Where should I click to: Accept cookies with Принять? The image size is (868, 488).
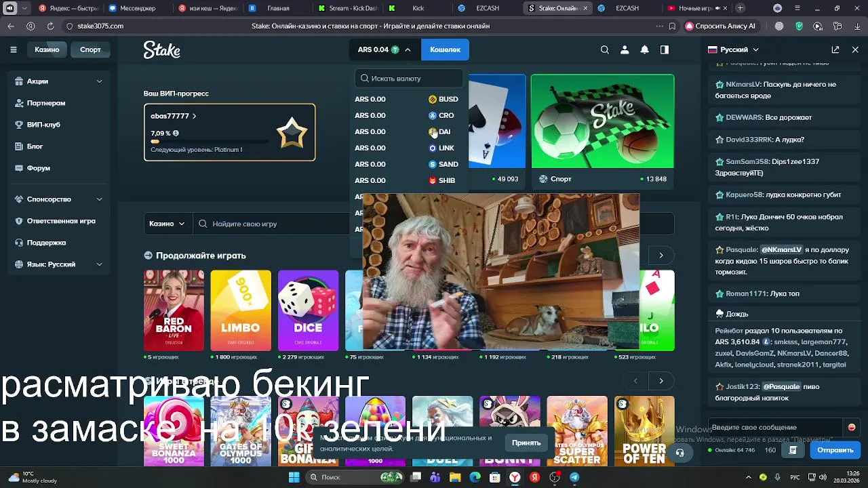(x=526, y=443)
